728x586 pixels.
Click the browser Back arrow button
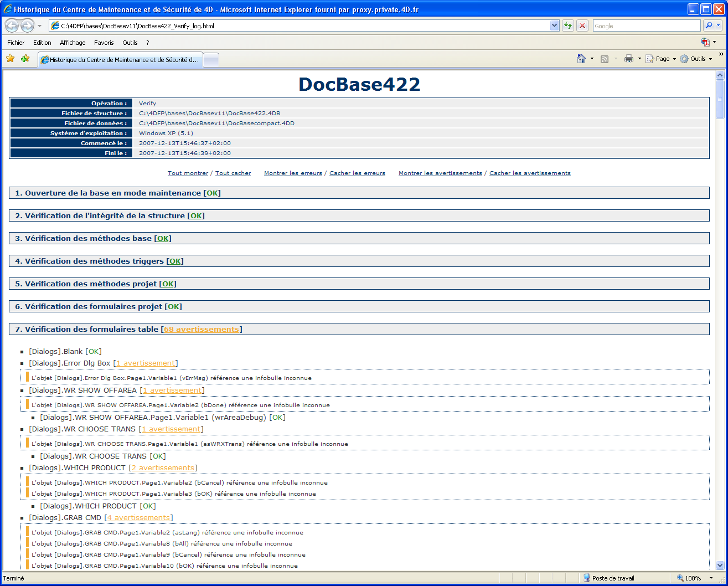(x=12, y=25)
